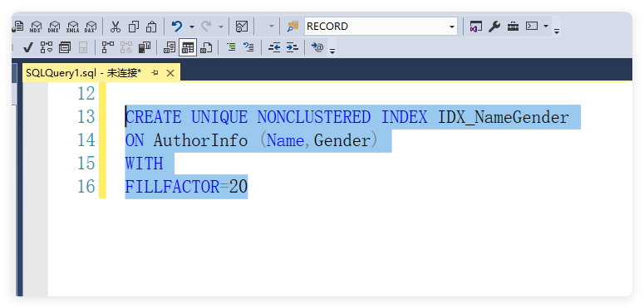Copy the selected SQL text
Image resolution: width=644 pixels, height=308 pixels.
(134, 27)
